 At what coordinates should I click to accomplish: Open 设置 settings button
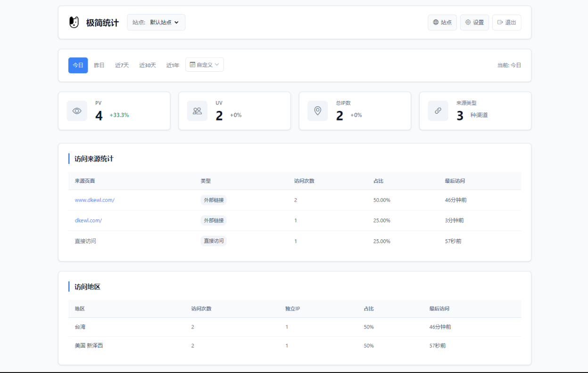pyautogui.click(x=474, y=22)
